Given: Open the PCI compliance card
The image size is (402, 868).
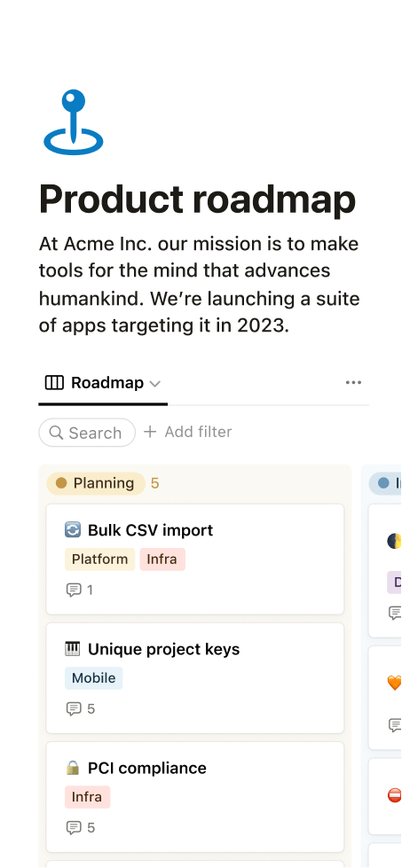Looking at the screenshot, I should (x=195, y=797).
